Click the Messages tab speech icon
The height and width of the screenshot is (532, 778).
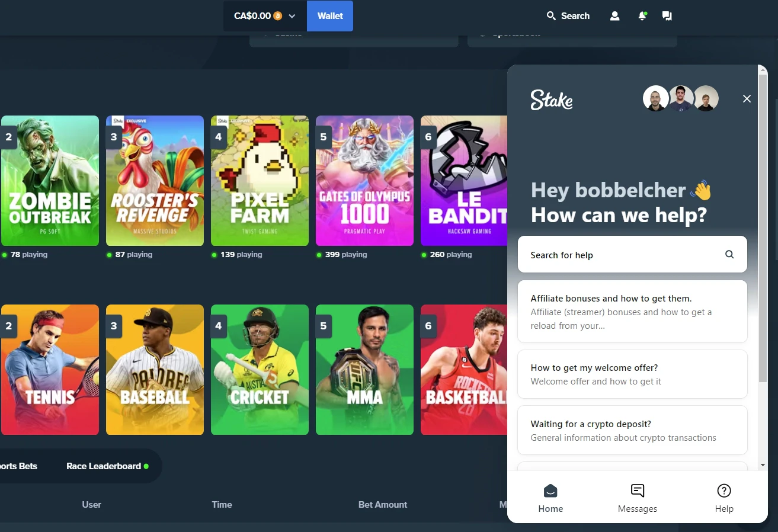coord(638,491)
